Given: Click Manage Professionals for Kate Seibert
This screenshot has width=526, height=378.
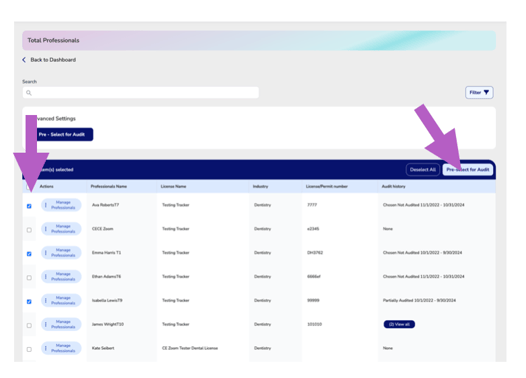Looking at the screenshot, I should pos(61,348).
